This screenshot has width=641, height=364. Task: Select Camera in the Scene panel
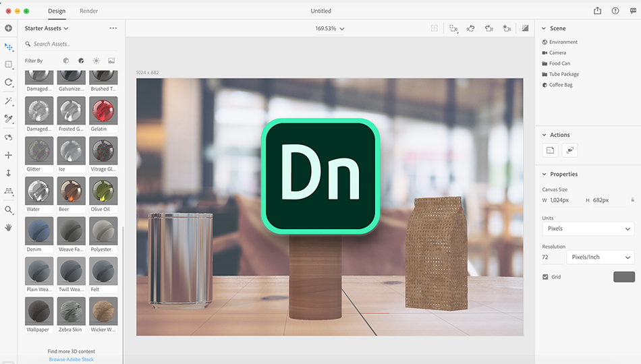coord(554,53)
